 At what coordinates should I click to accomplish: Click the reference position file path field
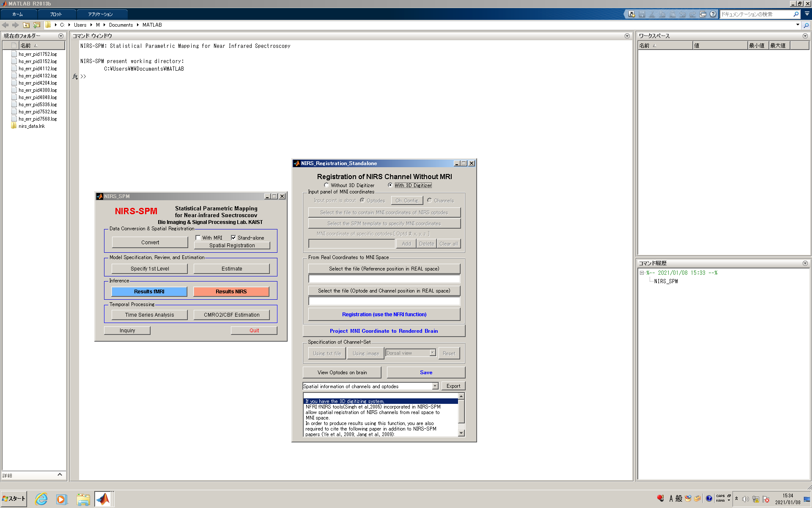coord(384,279)
